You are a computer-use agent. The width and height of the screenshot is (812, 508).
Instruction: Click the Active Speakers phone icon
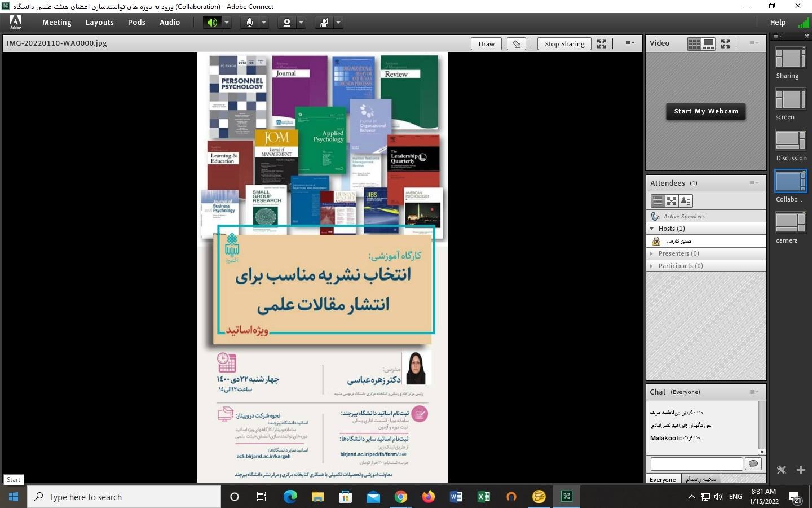655,216
